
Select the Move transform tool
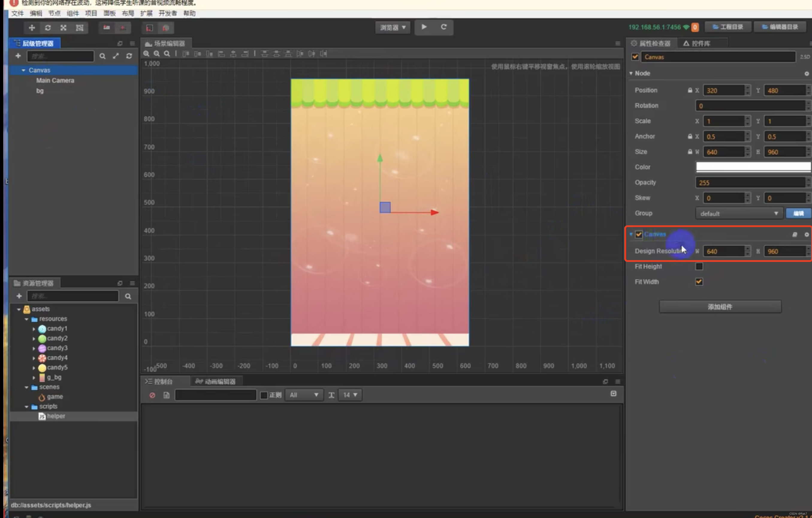click(x=31, y=28)
